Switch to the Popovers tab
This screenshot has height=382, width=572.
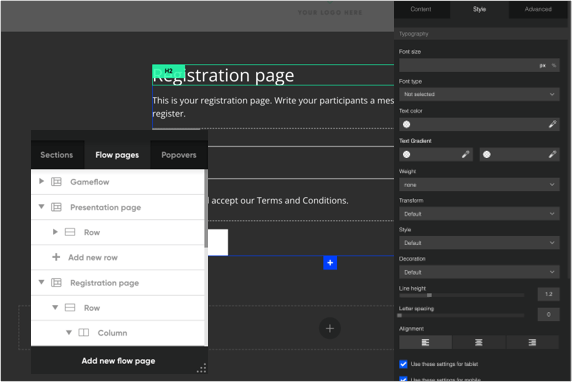179,155
